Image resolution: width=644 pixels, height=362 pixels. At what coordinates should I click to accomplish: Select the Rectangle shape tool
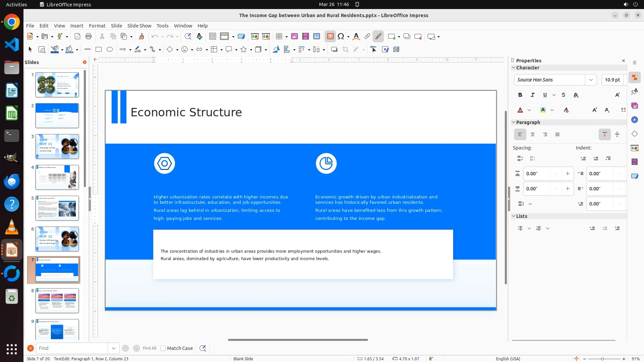click(x=99, y=50)
